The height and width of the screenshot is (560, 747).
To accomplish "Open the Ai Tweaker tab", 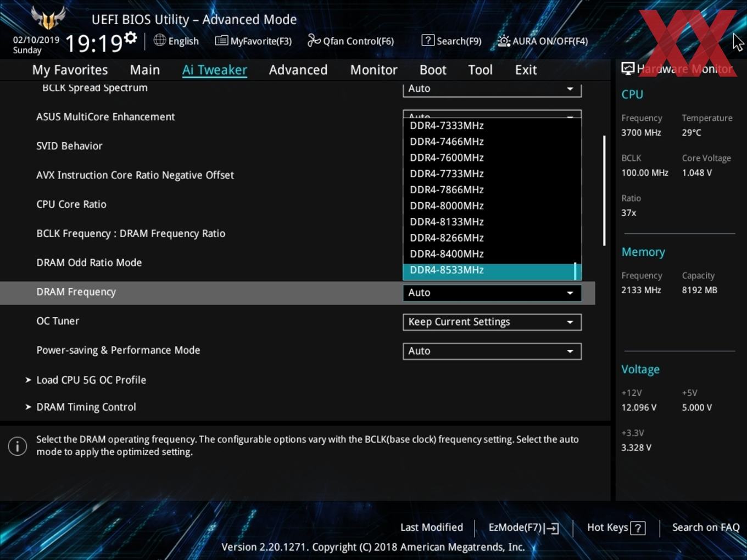I will [x=215, y=70].
